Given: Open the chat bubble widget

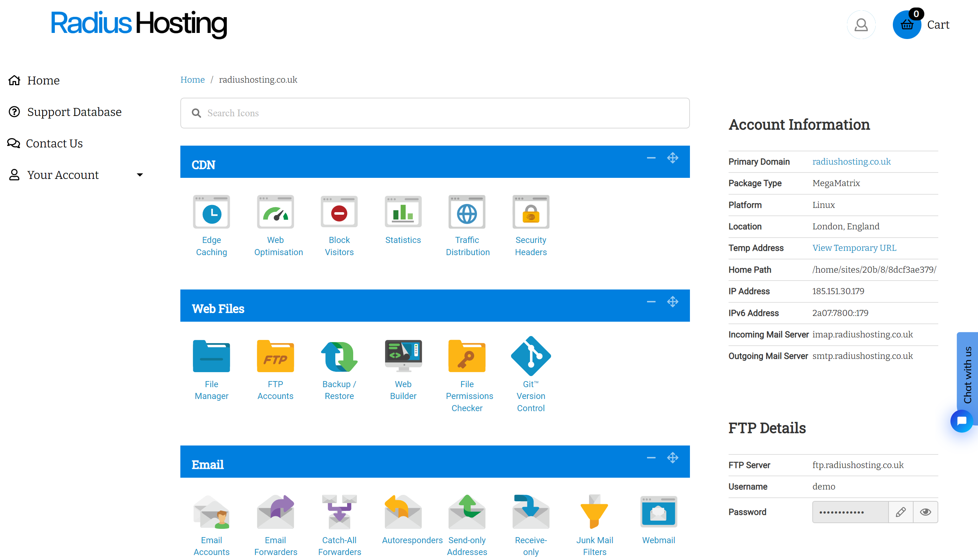Looking at the screenshot, I should 962,421.
